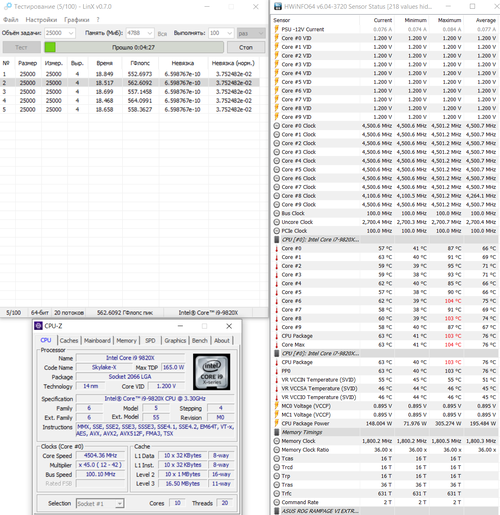Screen dimensions: 500x515
Task: Click the clock icon beside Bus Clock
Action: click(x=276, y=213)
